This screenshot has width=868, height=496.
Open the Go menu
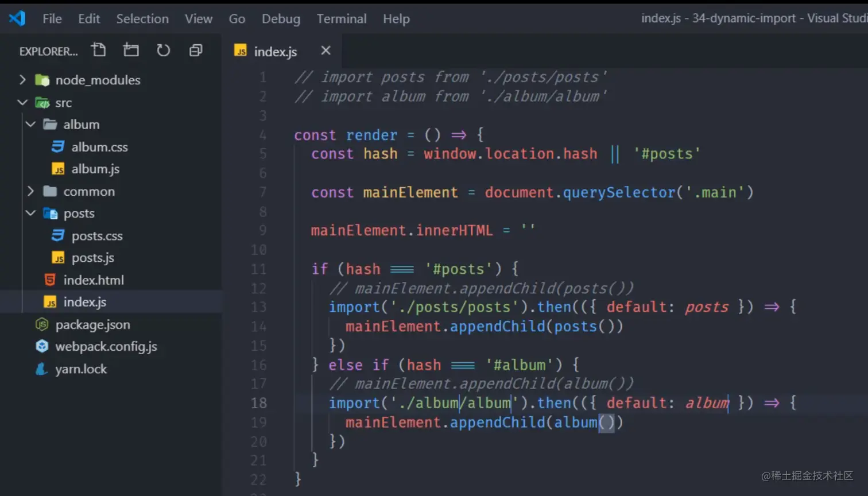237,19
